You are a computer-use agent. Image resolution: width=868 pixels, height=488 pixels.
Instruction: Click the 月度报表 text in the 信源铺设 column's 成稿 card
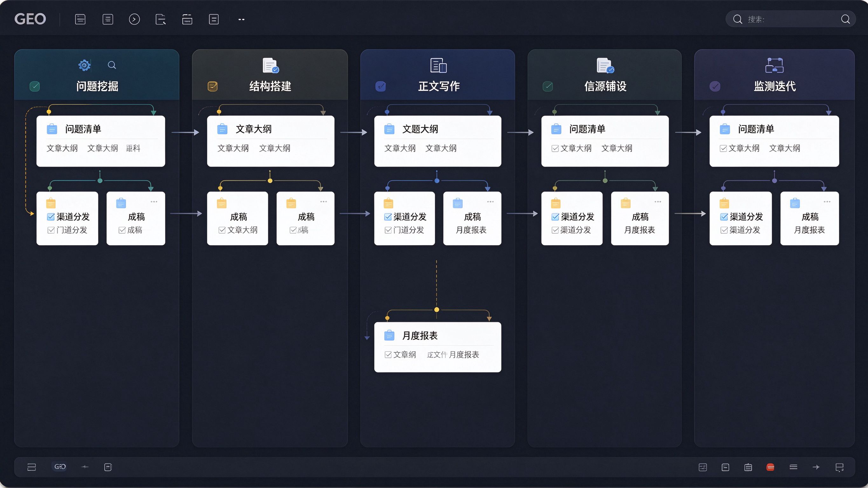639,230
